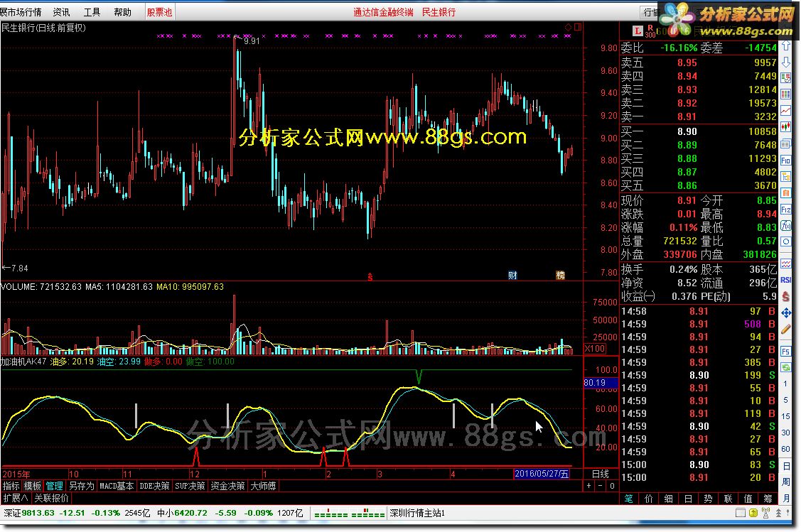The width and height of the screenshot is (801, 532).
Task: Click the F12 trading icon in sidebar
Action: coord(785,210)
